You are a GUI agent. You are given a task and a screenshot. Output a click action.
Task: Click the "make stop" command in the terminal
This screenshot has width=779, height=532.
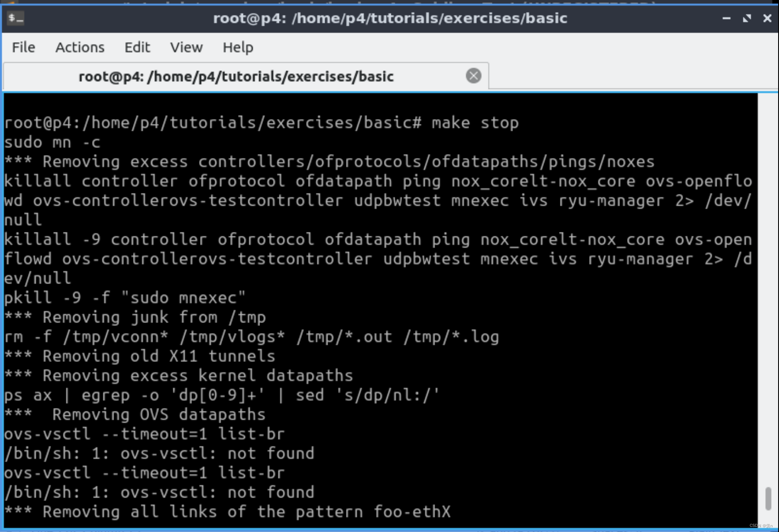(475, 123)
